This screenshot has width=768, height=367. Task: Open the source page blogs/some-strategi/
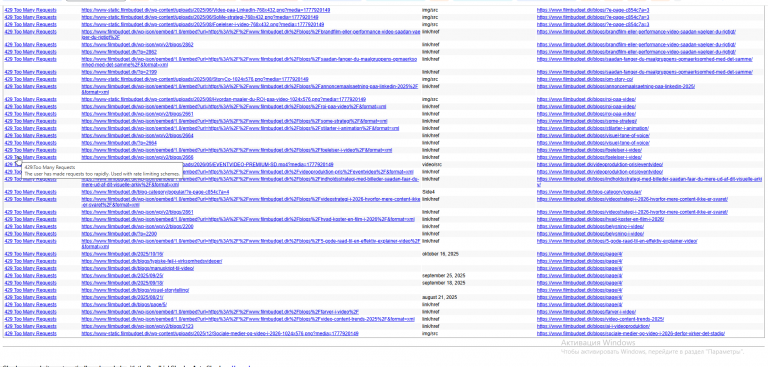click(x=587, y=121)
